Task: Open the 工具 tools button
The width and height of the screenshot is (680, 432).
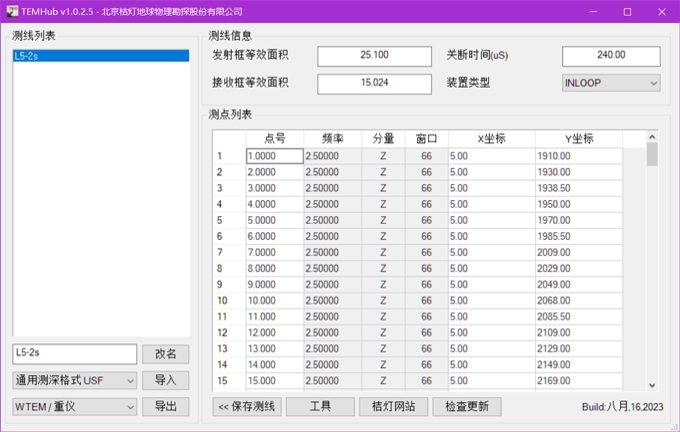Action: click(x=320, y=406)
